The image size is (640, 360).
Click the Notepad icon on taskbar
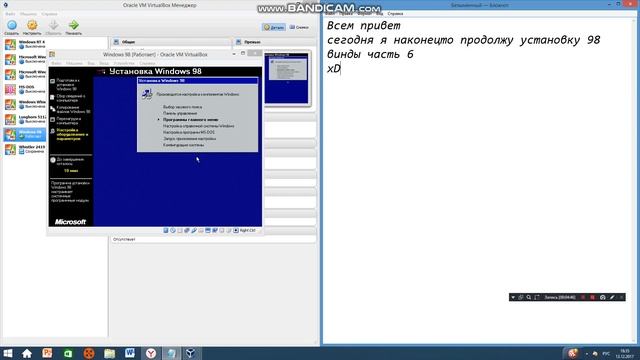(x=171, y=353)
